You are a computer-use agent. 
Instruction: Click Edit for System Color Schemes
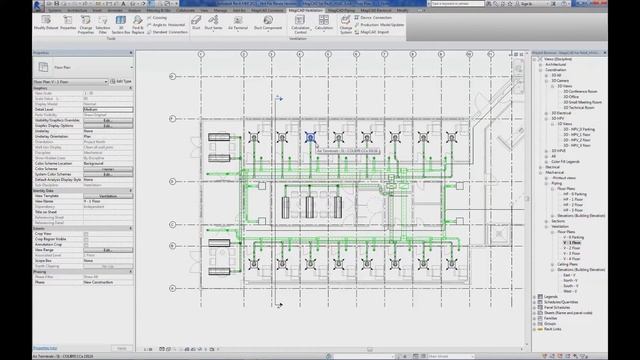pyautogui.click(x=108, y=174)
